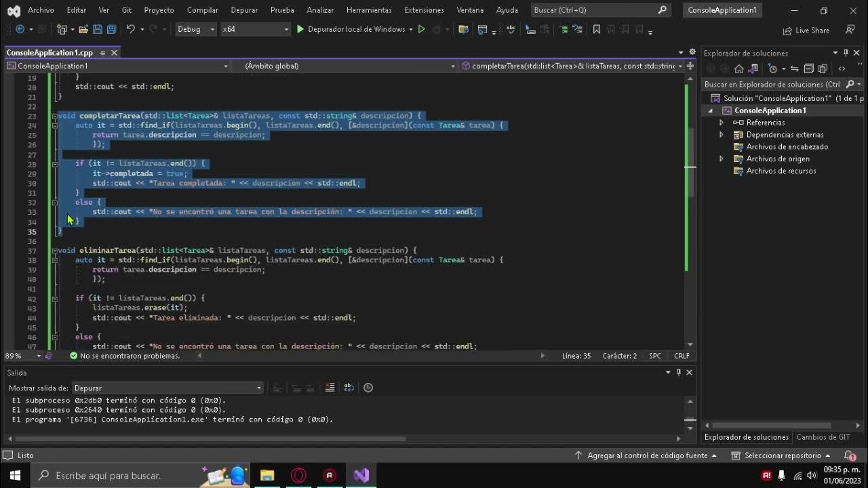This screenshot has height=488, width=868.
Task: Collapse the completarTarea function outline
Action: (x=54, y=116)
